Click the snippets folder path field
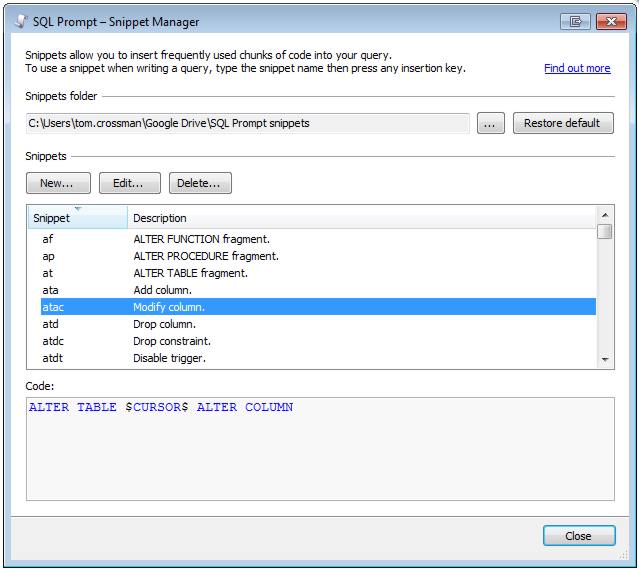 [x=248, y=123]
